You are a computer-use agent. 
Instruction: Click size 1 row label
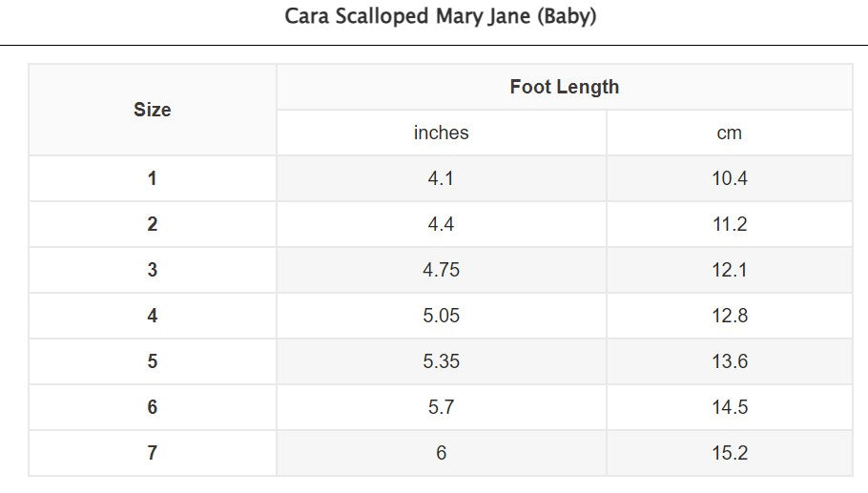pos(153,178)
